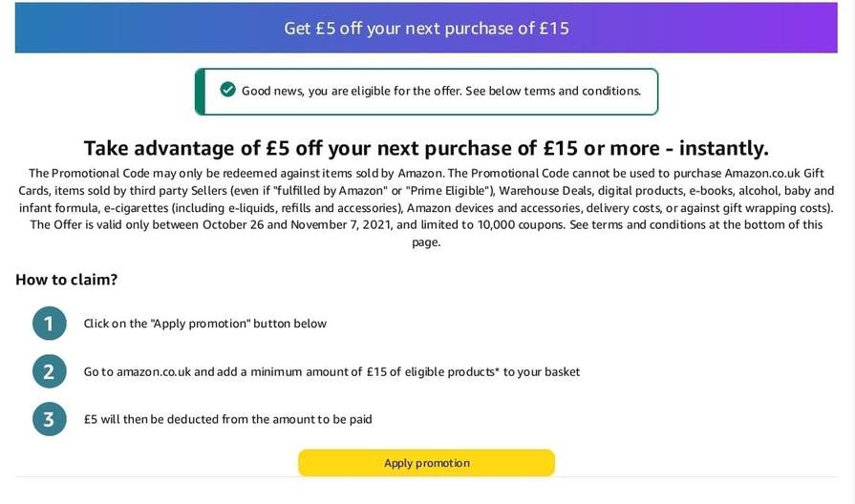Click the 'Apply promotion button below' instruction text

(x=205, y=324)
